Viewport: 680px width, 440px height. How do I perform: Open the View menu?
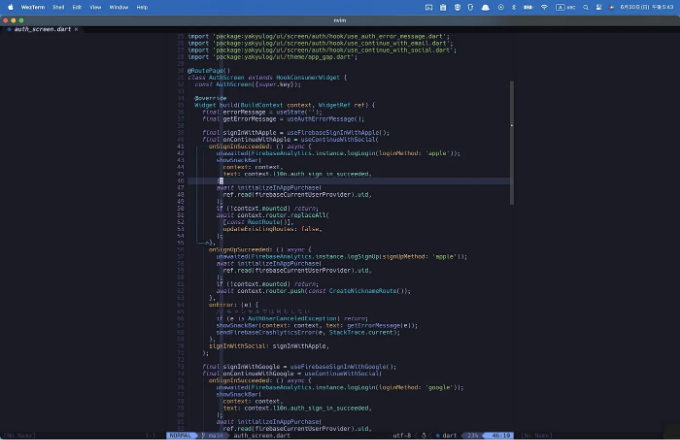[x=95, y=7]
